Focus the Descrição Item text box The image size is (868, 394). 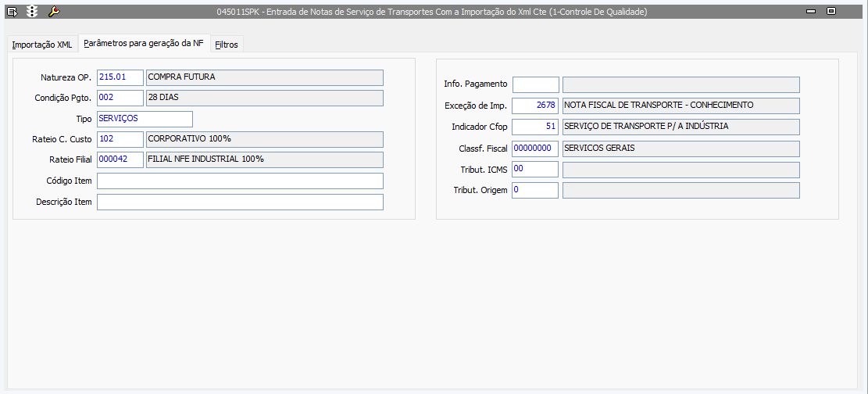point(240,202)
